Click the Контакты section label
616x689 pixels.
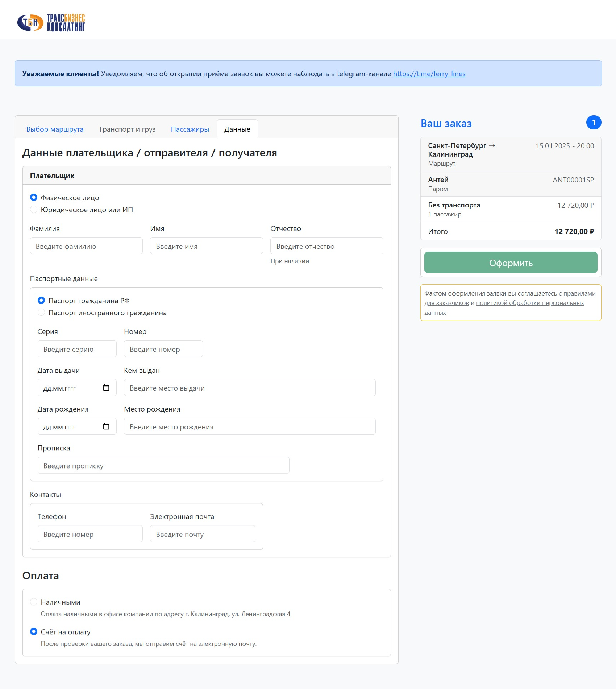coord(45,494)
